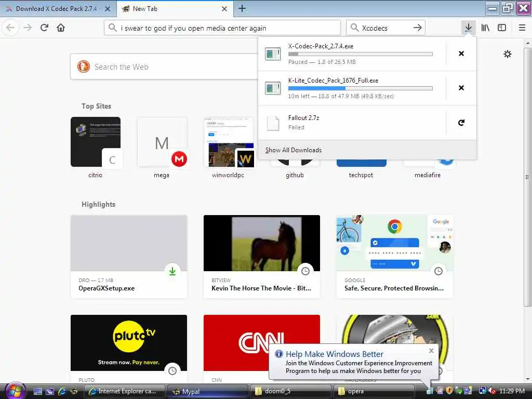The image size is (532, 399).
Task: Open the hamburger application menu
Action: (522, 28)
